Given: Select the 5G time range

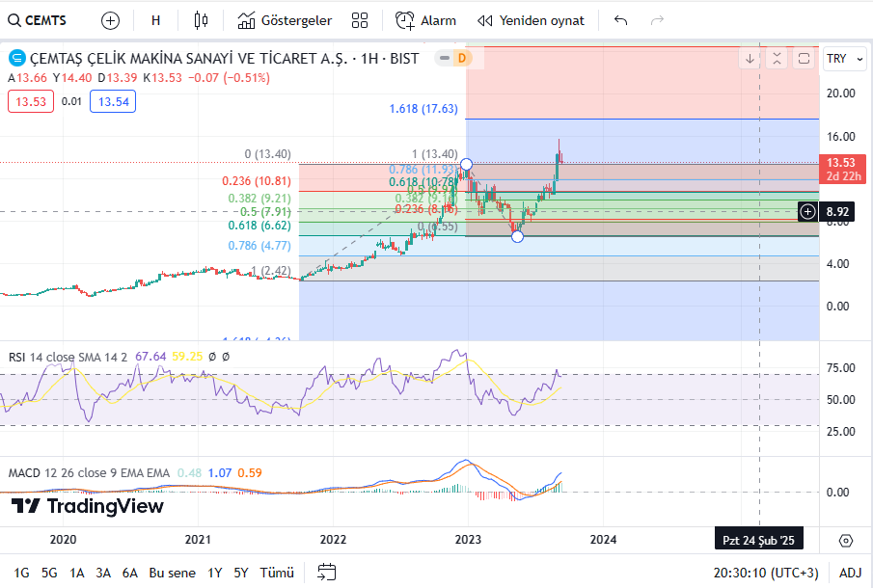Looking at the screenshot, I should [x=49, y=573].
